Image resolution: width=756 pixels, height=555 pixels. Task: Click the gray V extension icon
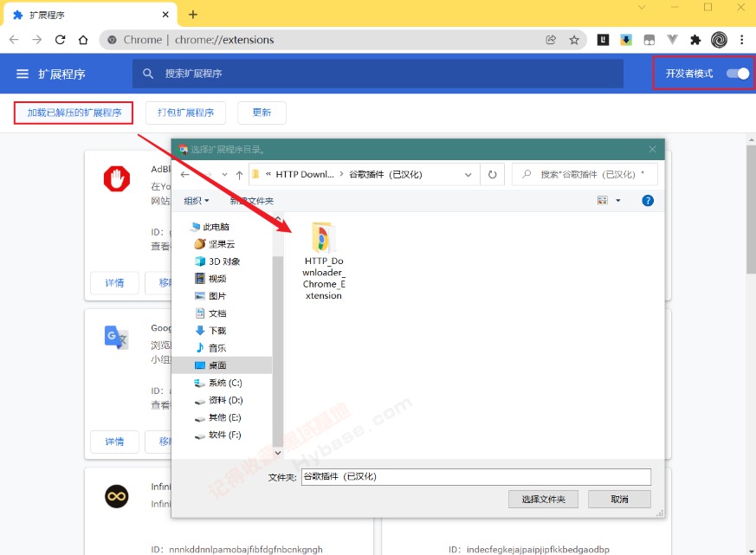click(672, 40)
